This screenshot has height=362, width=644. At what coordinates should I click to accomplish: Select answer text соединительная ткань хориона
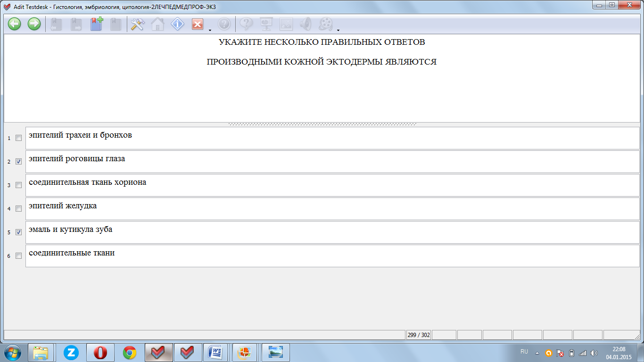tap(87, 182)
